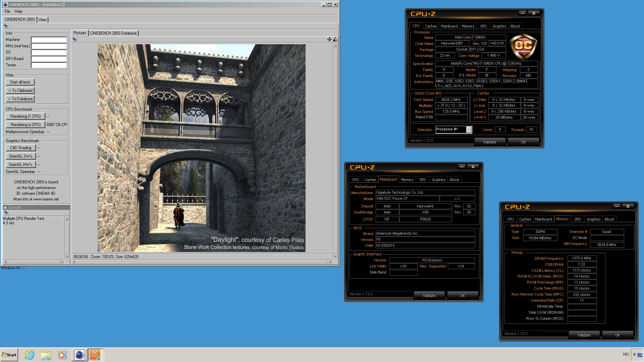Run the OpenGL SW-L test

pos(21,156)
